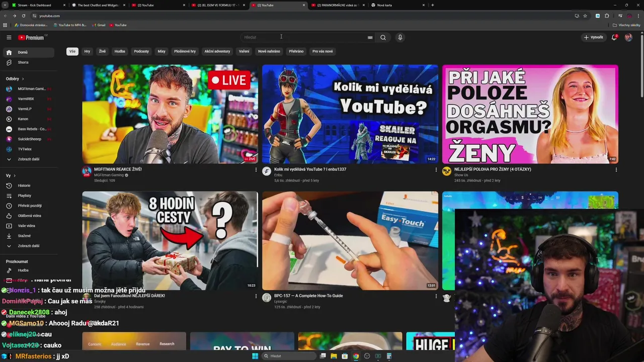Screen dimensions: 644x362
Task: Open the Vy section chevron
Action: [x=14, y=175]
